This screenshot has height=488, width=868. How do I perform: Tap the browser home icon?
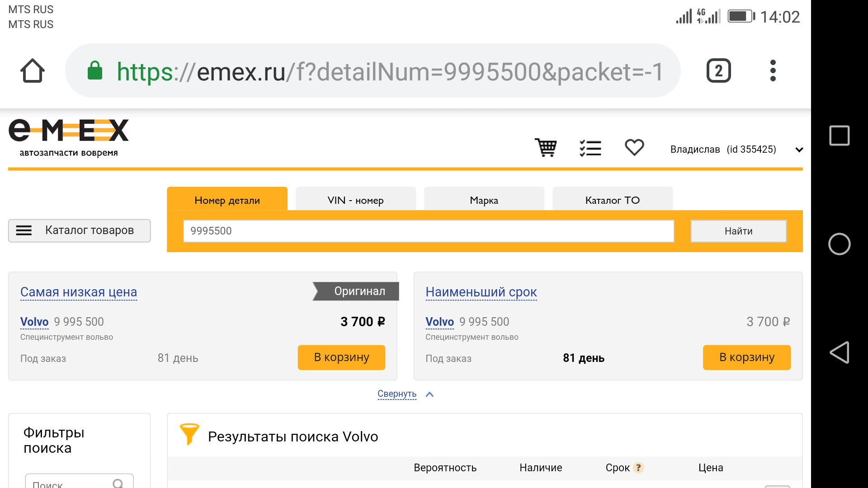coord(33,71)
